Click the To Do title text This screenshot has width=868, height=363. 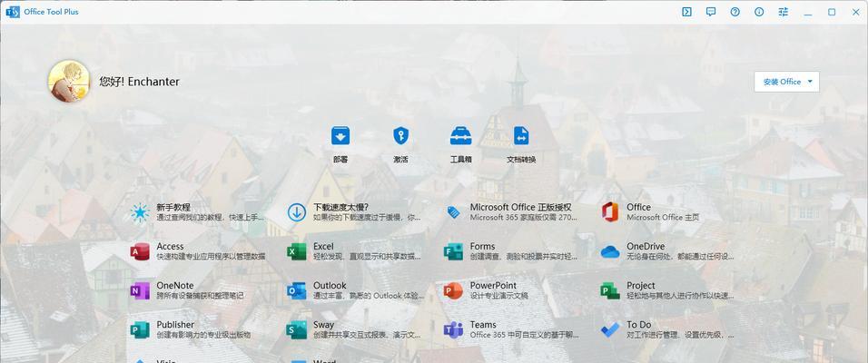(x=639, y=325)
